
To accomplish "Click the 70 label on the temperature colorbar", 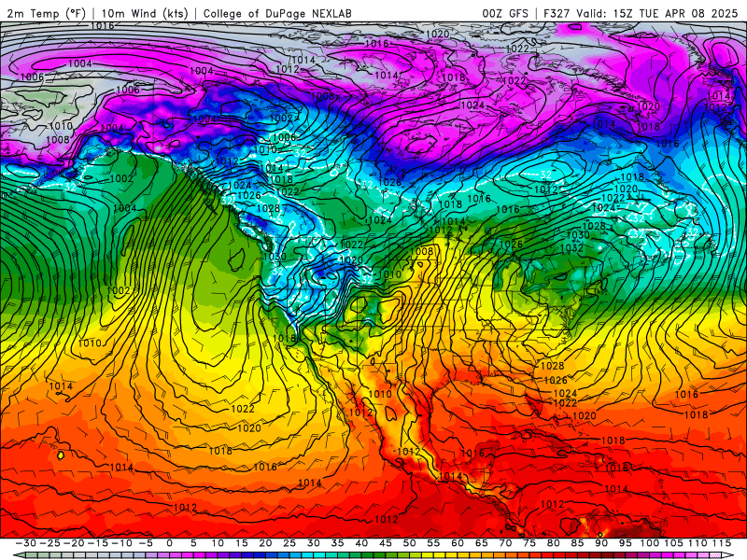I will pyautogui.click(x=505, y=543).
